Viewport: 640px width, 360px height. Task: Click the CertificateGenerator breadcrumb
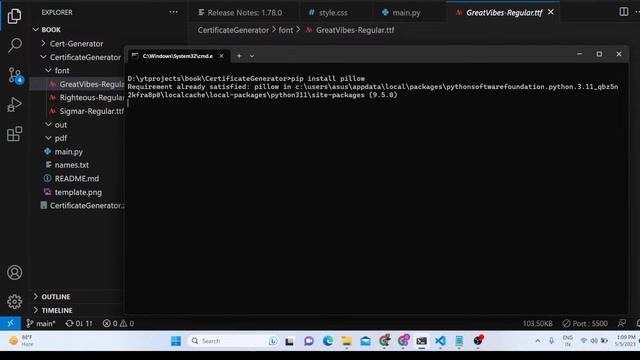click(233, 30)
